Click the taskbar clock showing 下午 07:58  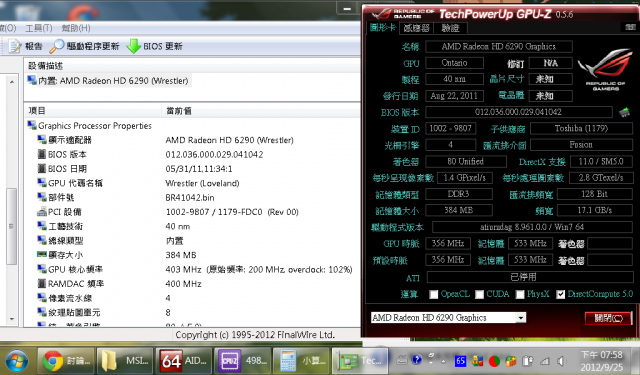[x=602, y=361]
